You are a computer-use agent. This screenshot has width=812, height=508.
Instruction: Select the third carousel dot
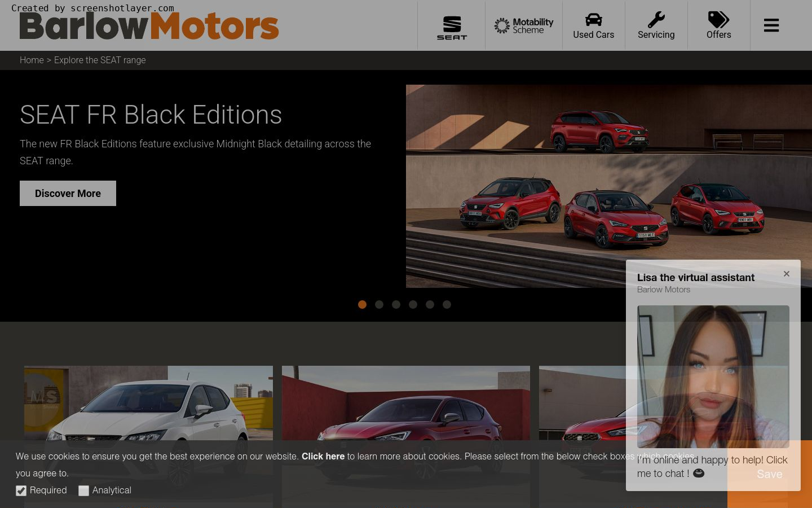tap(396, 305)
